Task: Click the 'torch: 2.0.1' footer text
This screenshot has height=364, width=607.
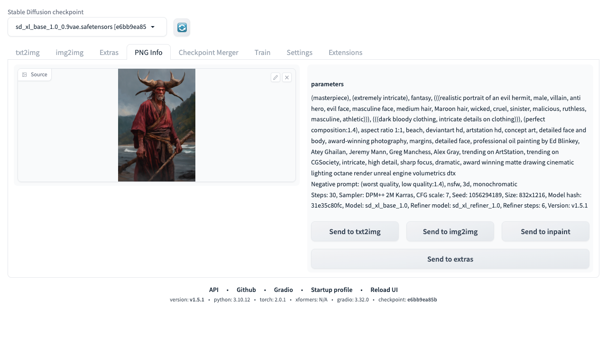Action: [273, 300]
